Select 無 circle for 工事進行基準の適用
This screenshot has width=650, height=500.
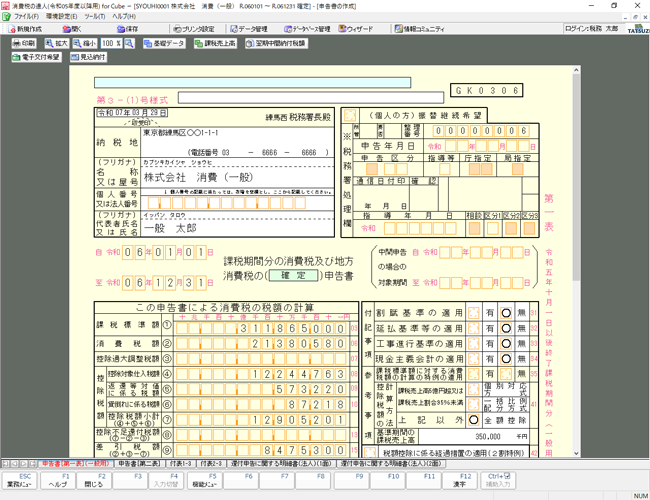pos(506,344)
